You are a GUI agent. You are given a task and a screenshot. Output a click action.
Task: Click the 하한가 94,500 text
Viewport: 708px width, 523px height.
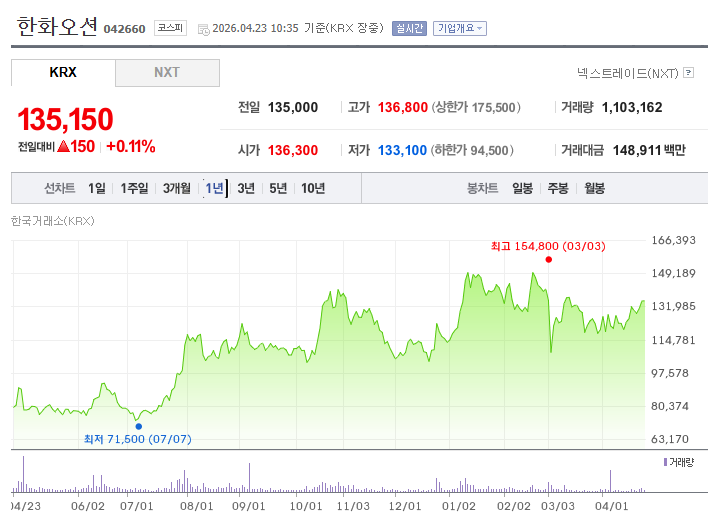click(x=472, y=150)
